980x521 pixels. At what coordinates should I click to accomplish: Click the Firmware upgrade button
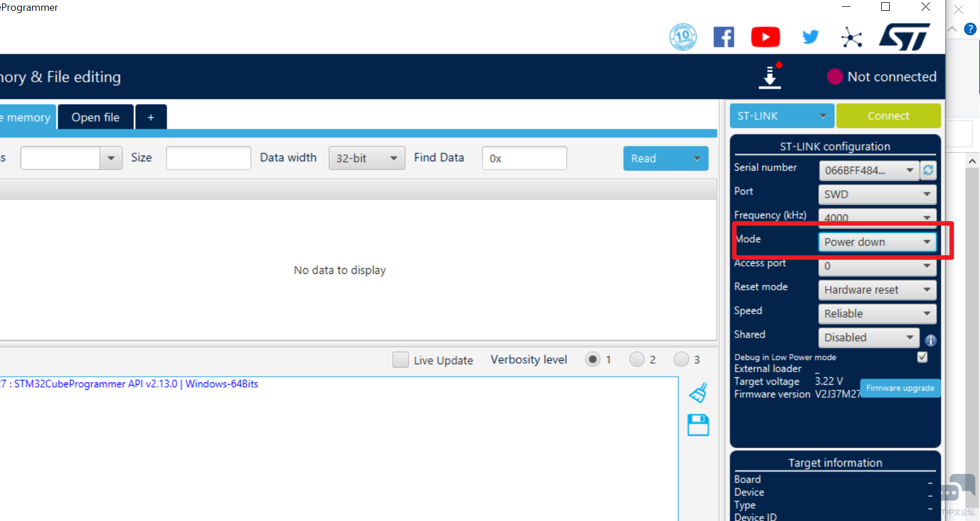[900, 388]
